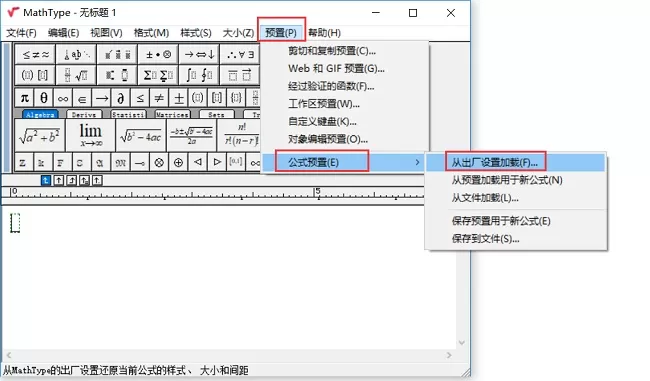Insert the plus-minus symbol

point(179,98)
